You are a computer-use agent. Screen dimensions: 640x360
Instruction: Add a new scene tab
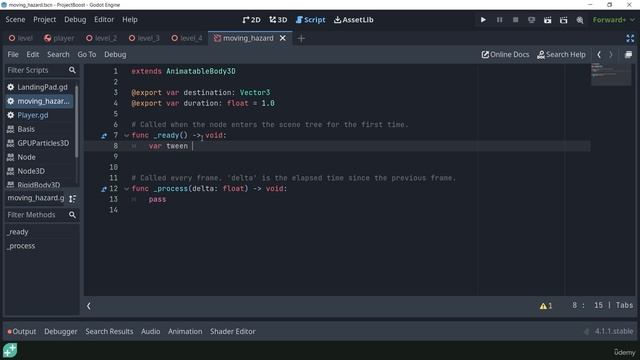tap(301, 38)
